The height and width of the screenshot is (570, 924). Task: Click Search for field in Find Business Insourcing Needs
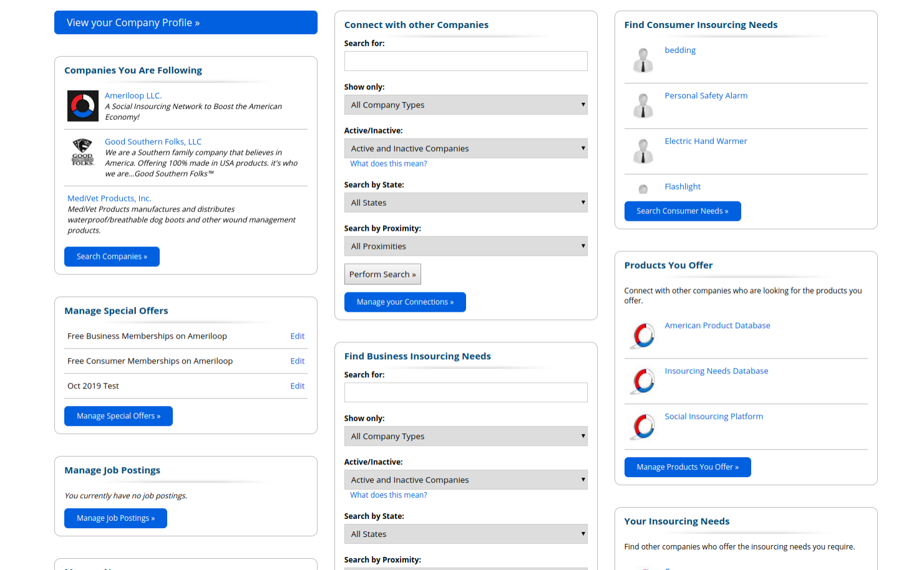click(x=466, y=393)
